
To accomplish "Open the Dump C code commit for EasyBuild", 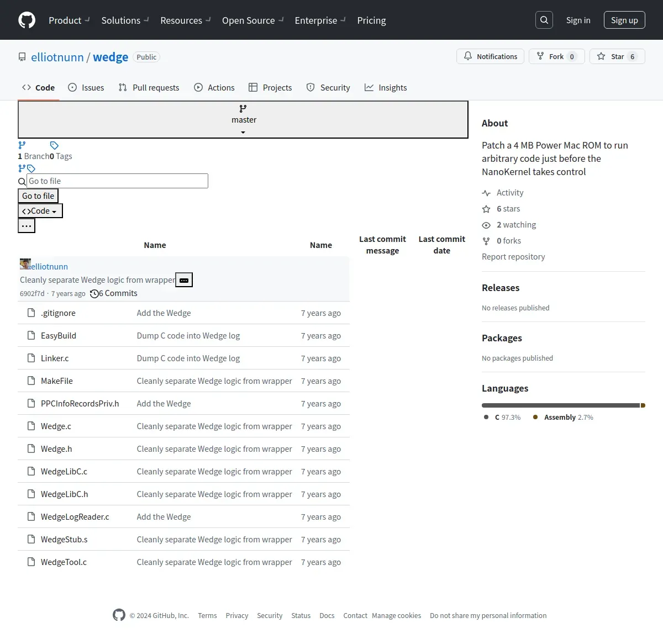I will 188,335.
